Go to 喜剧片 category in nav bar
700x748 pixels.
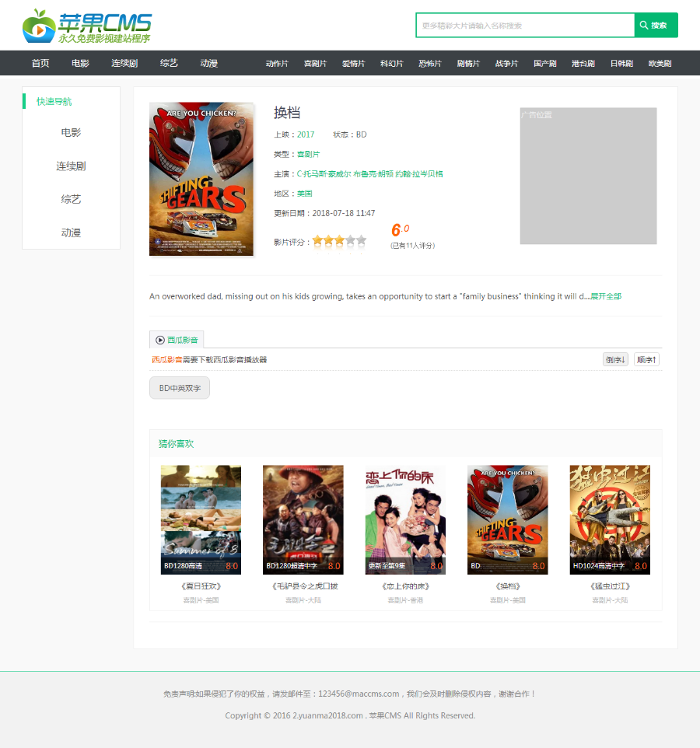pos(316,64)
